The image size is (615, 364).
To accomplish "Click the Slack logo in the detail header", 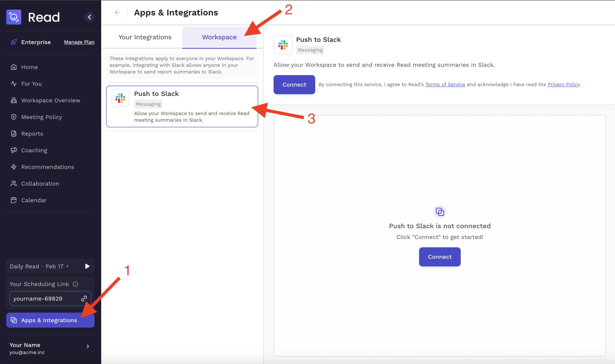I will 283,45.
